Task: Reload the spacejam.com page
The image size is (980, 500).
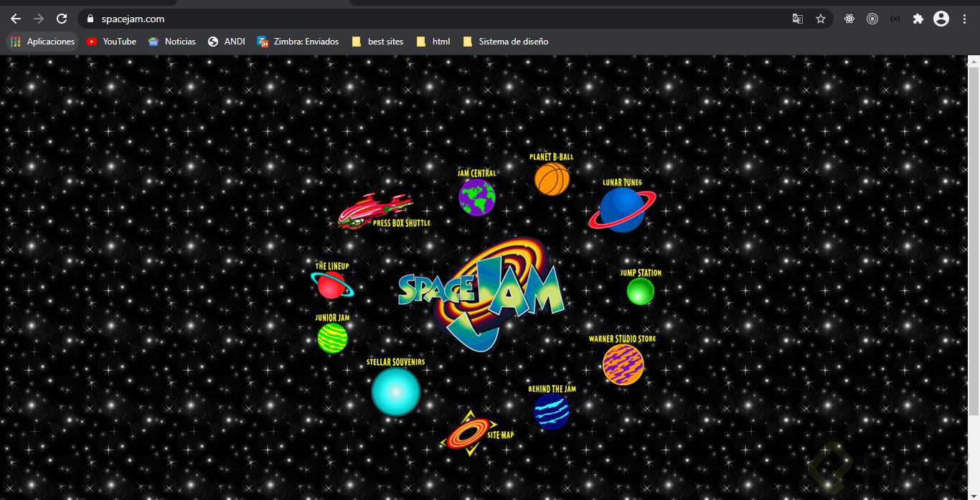Action: pos(62,19)
